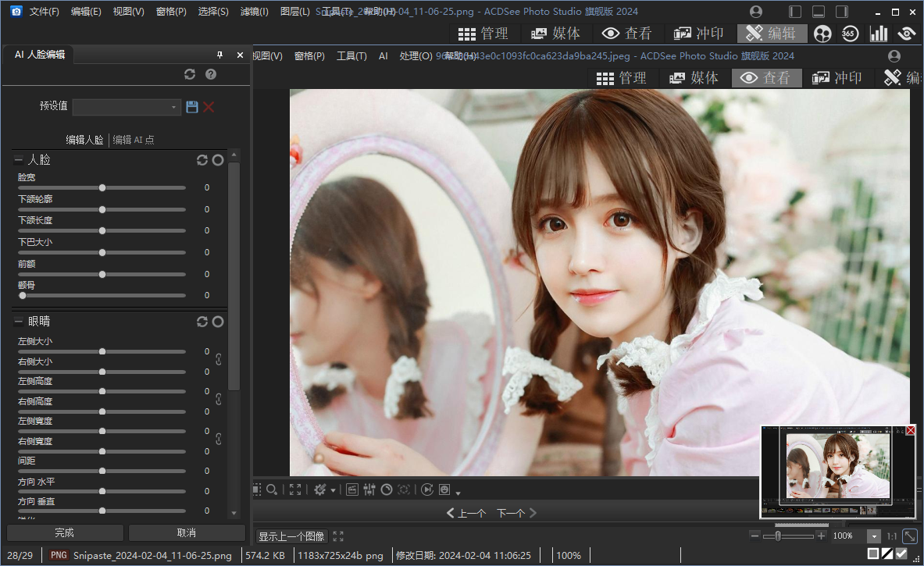The height and width of the screenshot is (566, 924).
Task: Expand the gear icon dropdown arrow
Action: pyautogui.click(x=334, y=490)
